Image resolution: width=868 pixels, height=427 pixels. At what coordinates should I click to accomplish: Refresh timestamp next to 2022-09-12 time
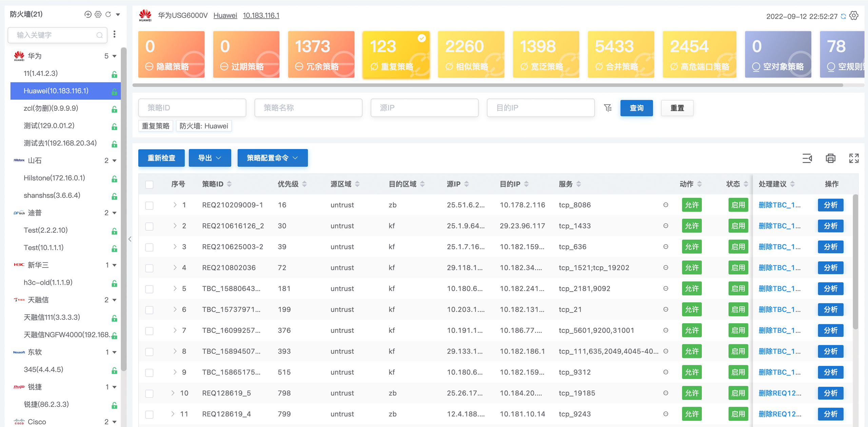coord(843,16)
